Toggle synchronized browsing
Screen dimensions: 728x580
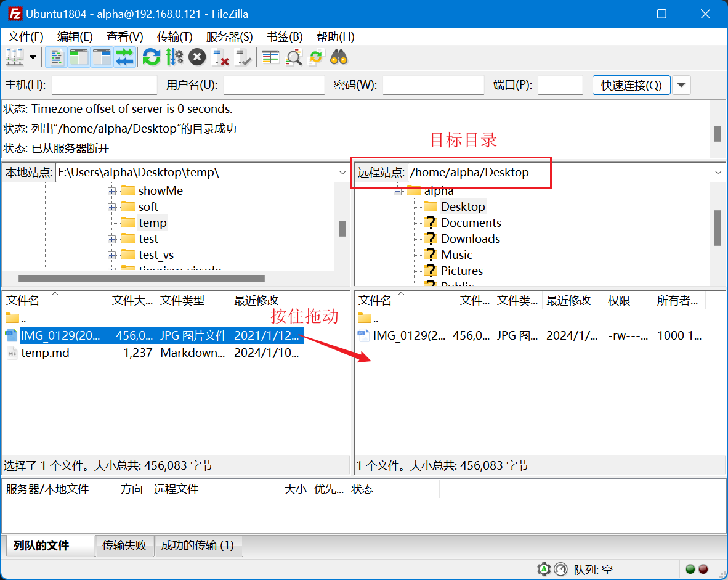tap(316, 57)
